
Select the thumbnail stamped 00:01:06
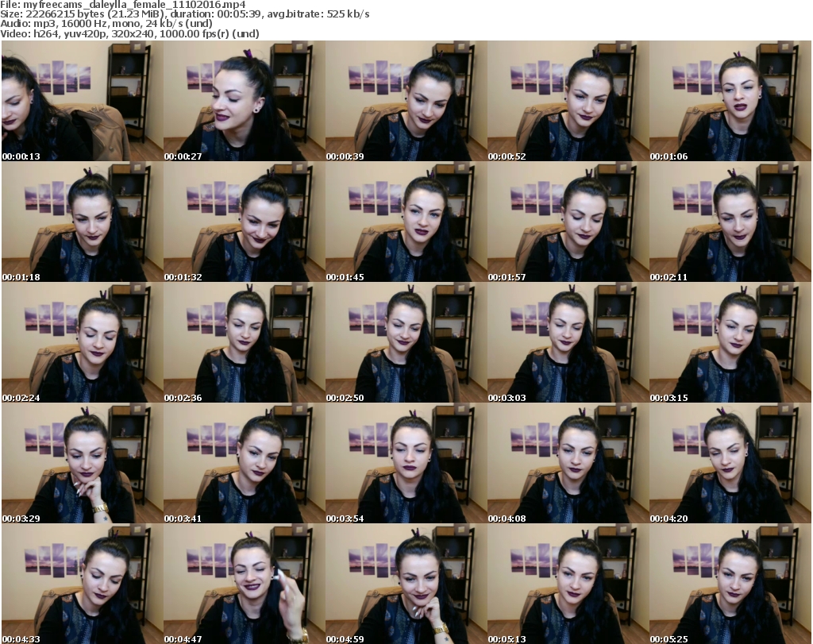(x=730, y=101)
